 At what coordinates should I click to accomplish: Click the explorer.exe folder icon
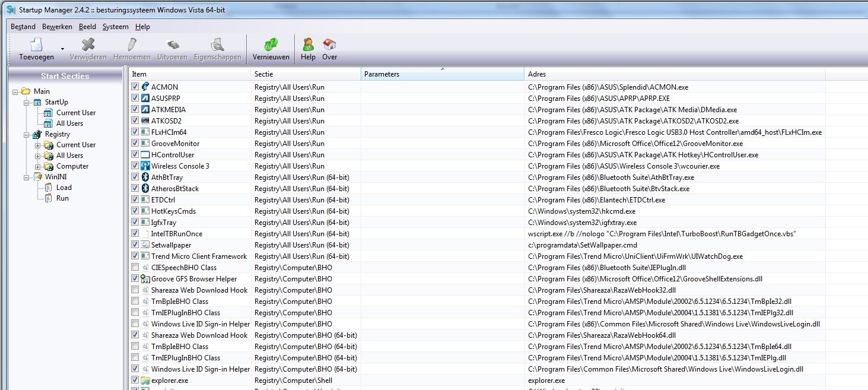click(x=145, y=380)
